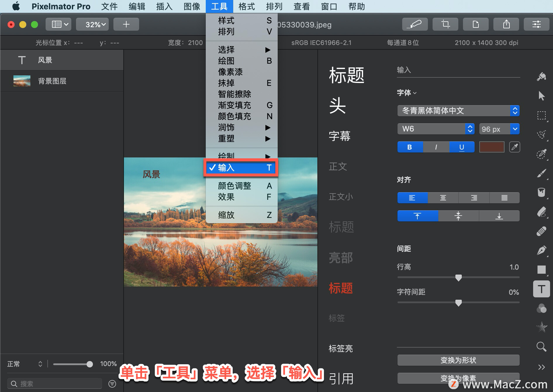Align text right
Viewport: 553px width, 392px height.
click(474, 198)
